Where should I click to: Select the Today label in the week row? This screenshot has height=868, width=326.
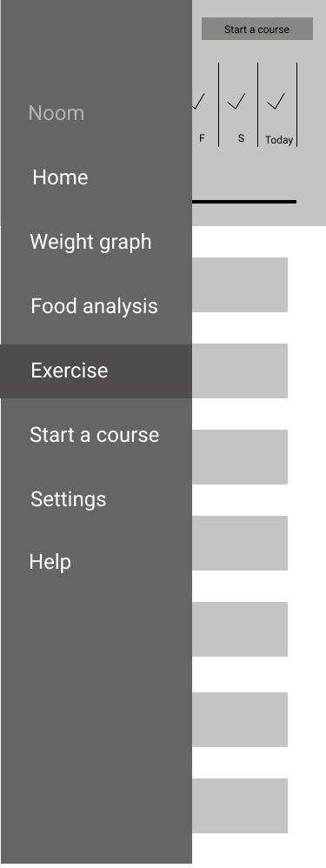(x=279, y=140)
